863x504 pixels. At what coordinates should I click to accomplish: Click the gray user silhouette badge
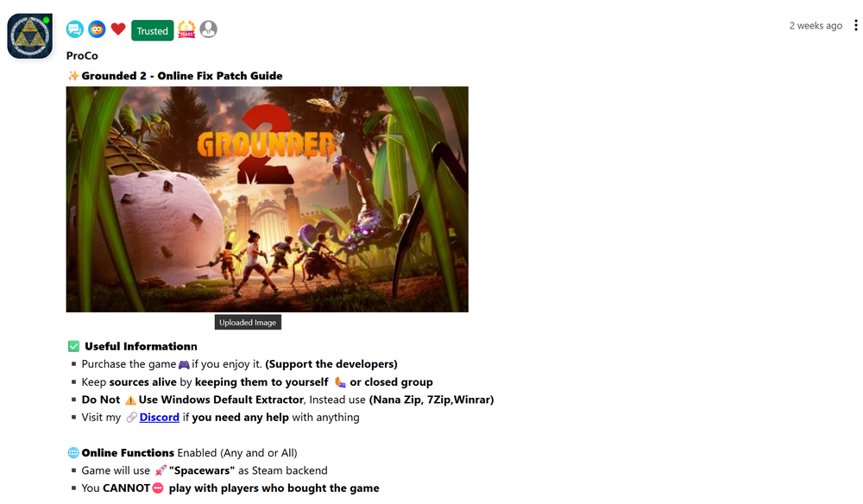(x=209, y=29)
